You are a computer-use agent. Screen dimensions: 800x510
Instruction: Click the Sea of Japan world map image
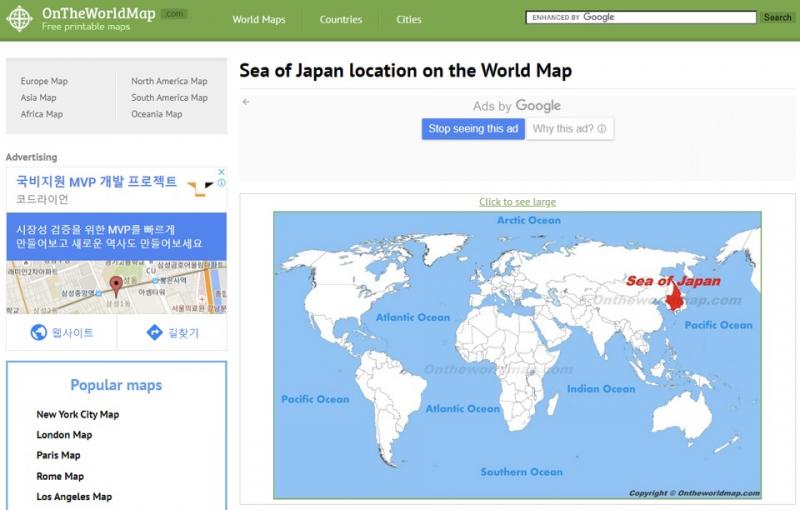tap(517, 355)
